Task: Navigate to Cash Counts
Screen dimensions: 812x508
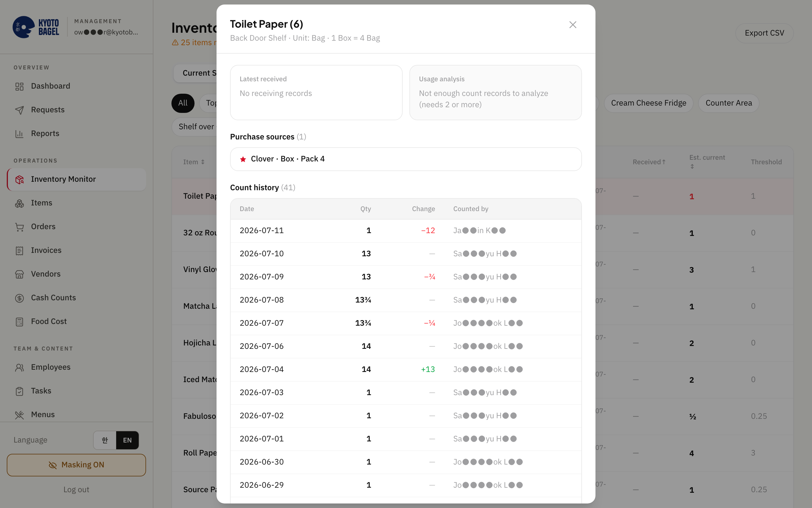Action: coord(76,298)
